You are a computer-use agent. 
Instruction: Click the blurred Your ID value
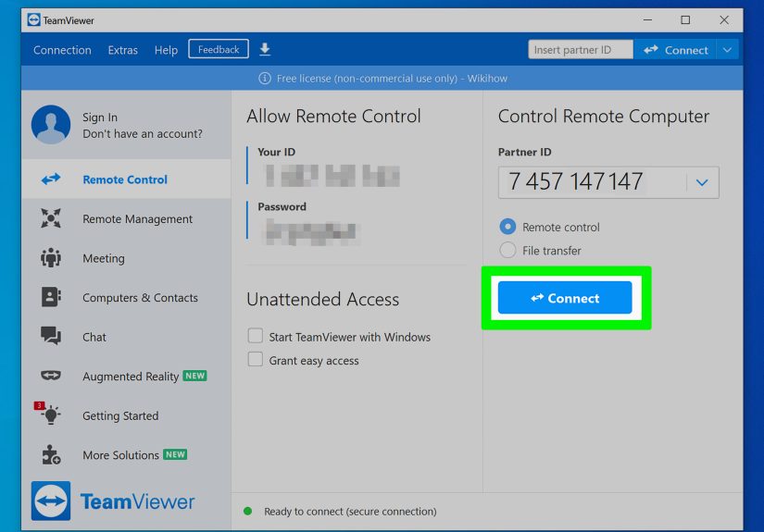tap(332, 176)
